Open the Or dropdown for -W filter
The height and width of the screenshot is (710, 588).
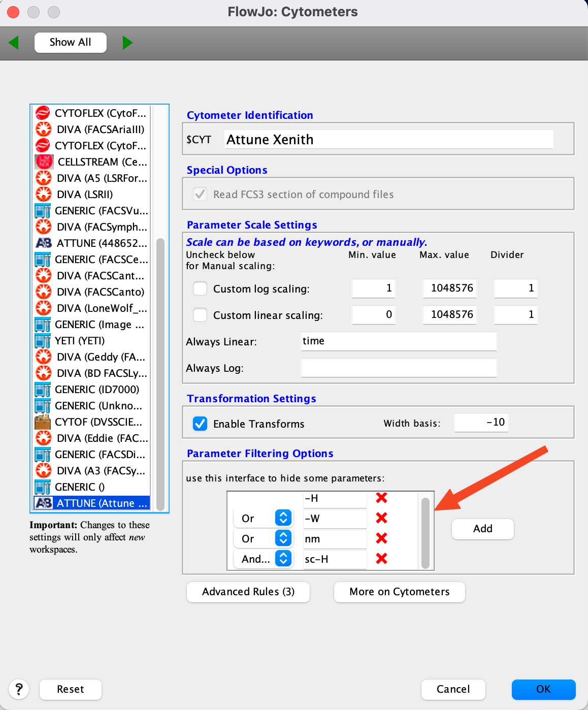(283, 518)
